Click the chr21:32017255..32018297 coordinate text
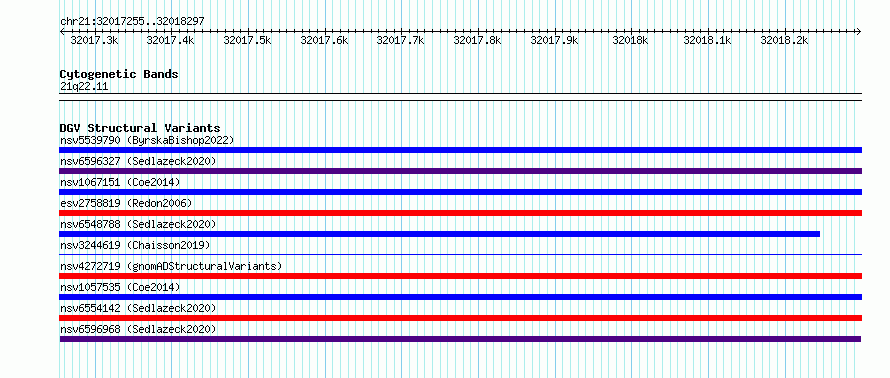The width and height of the screenshot is (890, 378). [132, 21]
